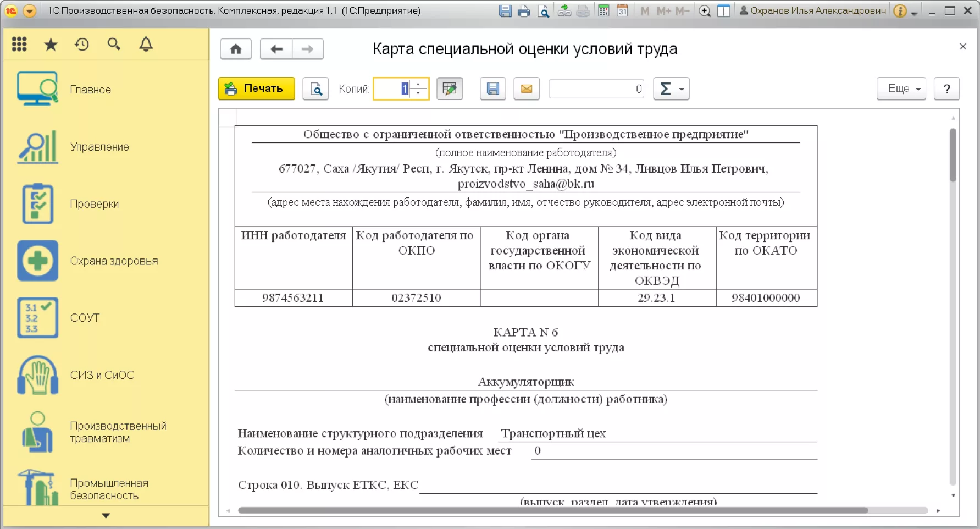Image resolution: width=980 pixels, height=529 pixels.
Task: Open the Управление section
Action: click(106, 147)
